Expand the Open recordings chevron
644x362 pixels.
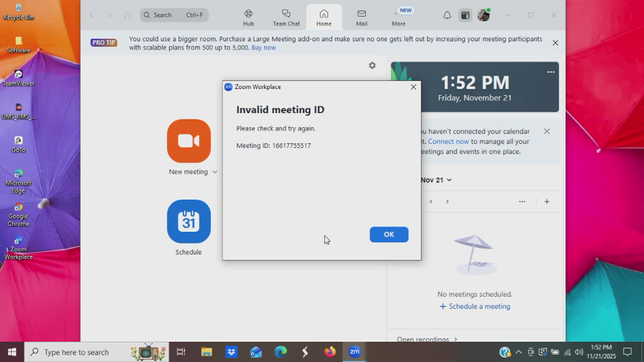455,339
